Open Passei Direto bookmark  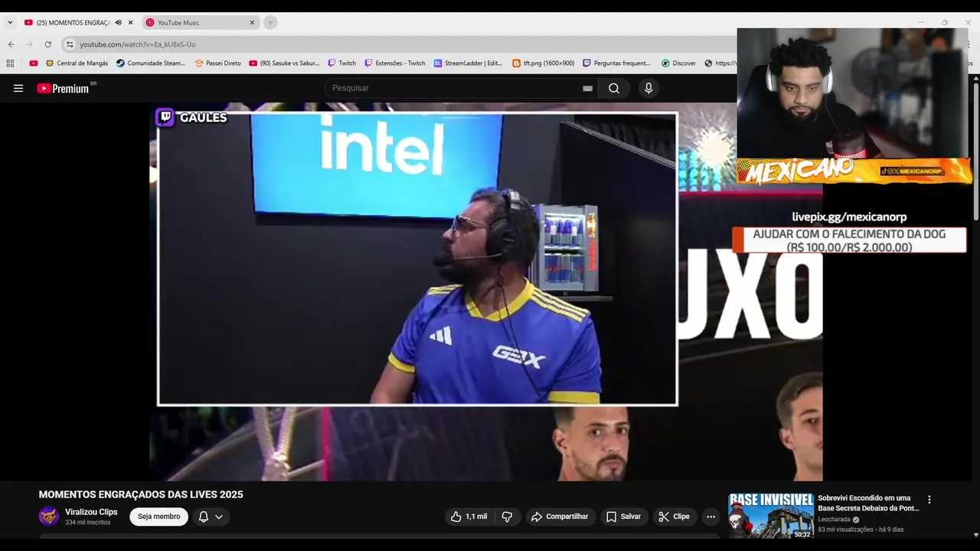218,64
